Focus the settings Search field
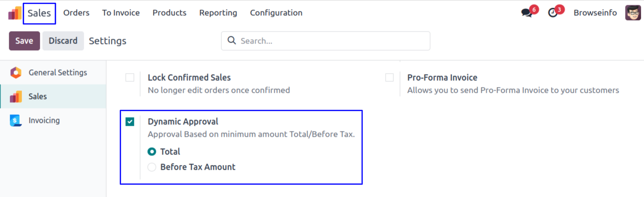 pyautogui.click(x=332, y=41)
